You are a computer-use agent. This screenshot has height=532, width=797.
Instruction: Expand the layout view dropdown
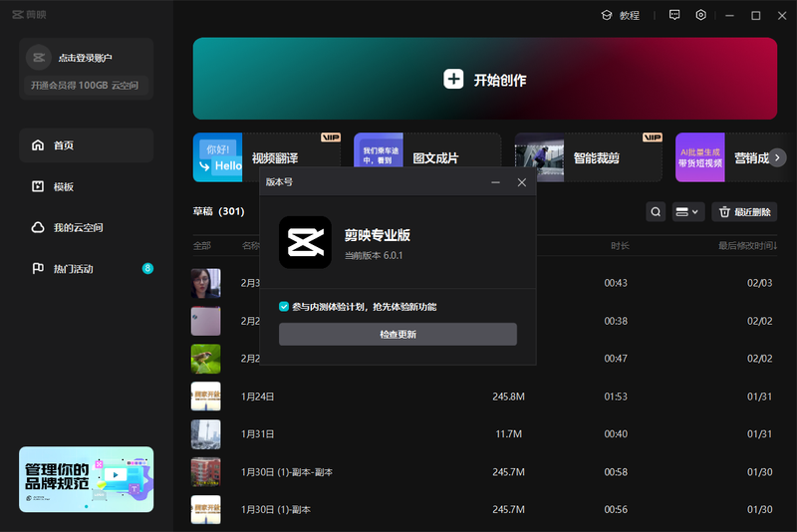point(687,211)
